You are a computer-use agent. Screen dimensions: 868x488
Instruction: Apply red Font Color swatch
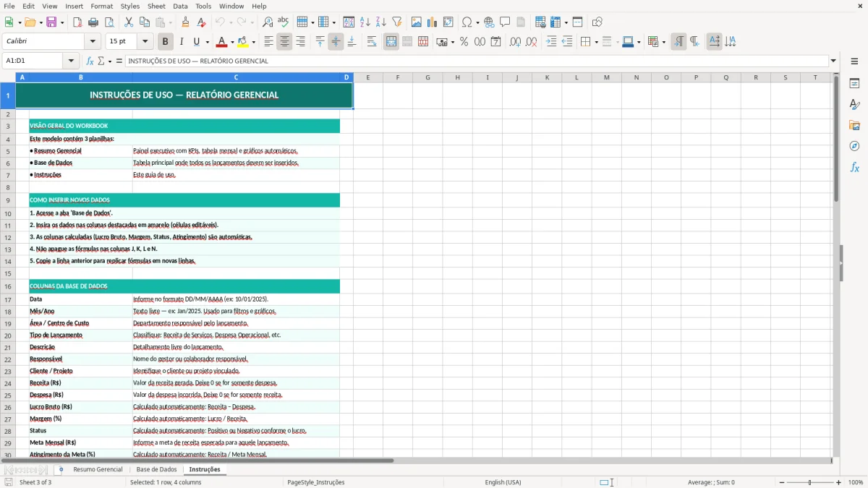point(221,42)
